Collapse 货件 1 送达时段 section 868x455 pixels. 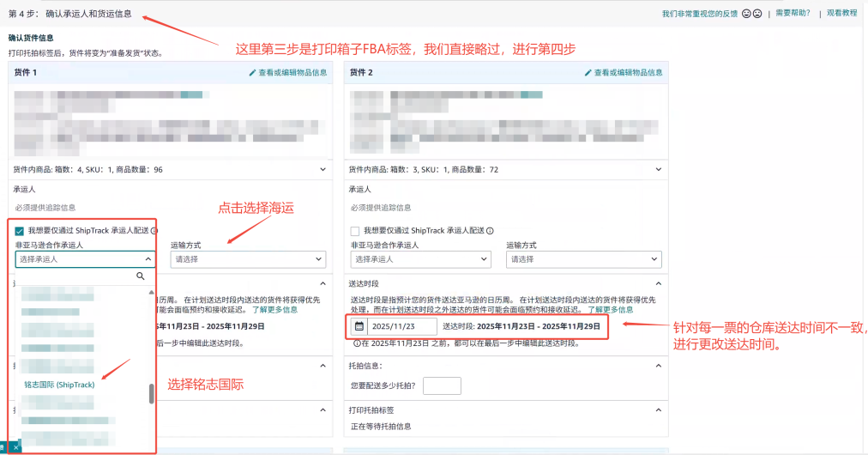tap(322, 284)
